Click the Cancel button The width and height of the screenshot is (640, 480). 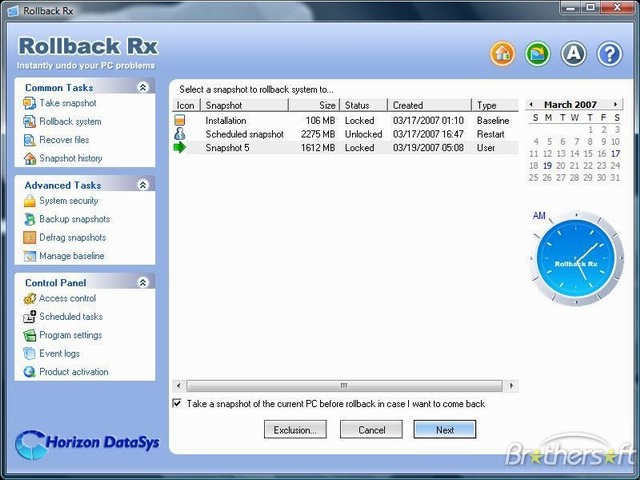[x=371, y=430]
